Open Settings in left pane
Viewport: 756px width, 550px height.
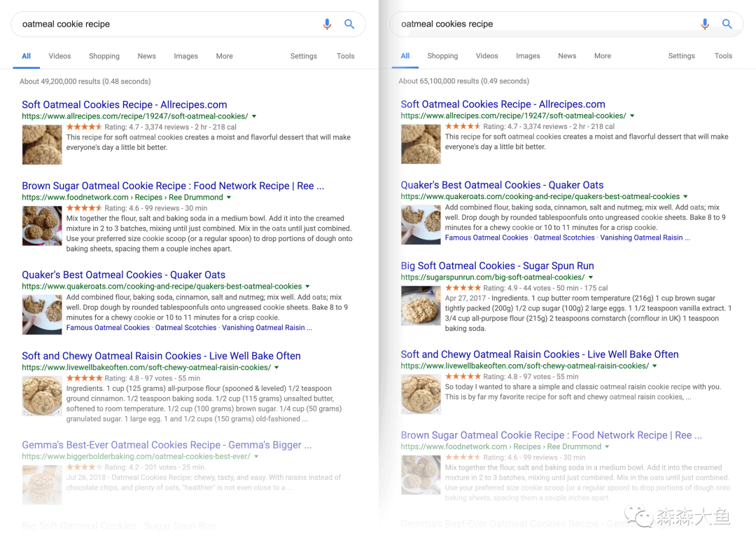303,56
